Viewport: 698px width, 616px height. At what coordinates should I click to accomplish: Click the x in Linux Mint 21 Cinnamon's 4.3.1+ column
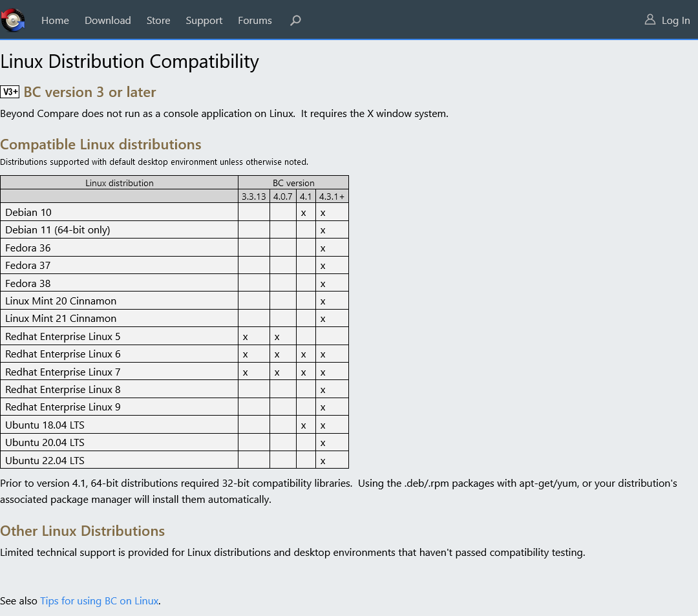323,319
